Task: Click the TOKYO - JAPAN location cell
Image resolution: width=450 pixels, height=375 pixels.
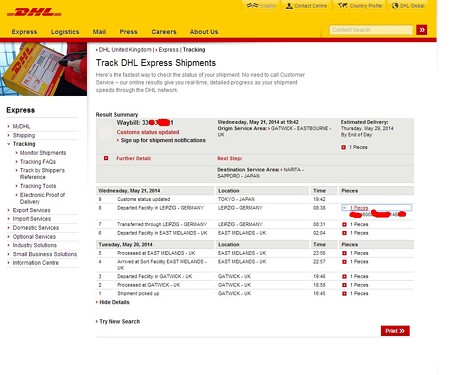Action: [236, 199]
